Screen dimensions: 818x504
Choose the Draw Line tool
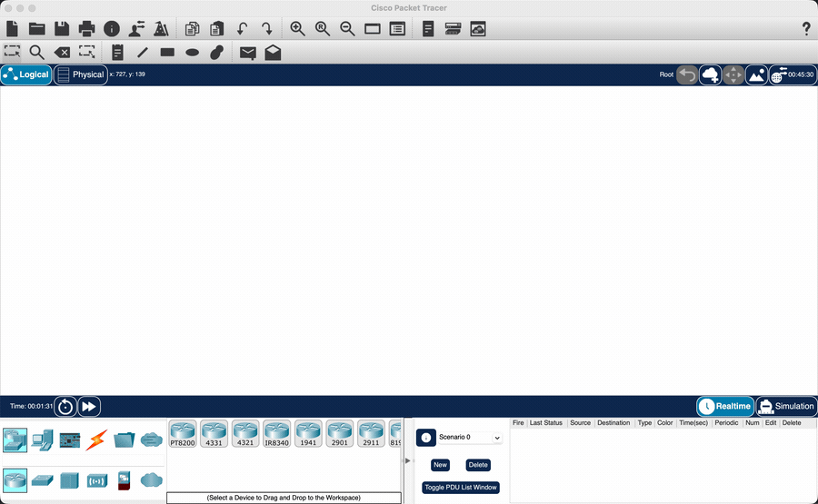pos(143,52)
